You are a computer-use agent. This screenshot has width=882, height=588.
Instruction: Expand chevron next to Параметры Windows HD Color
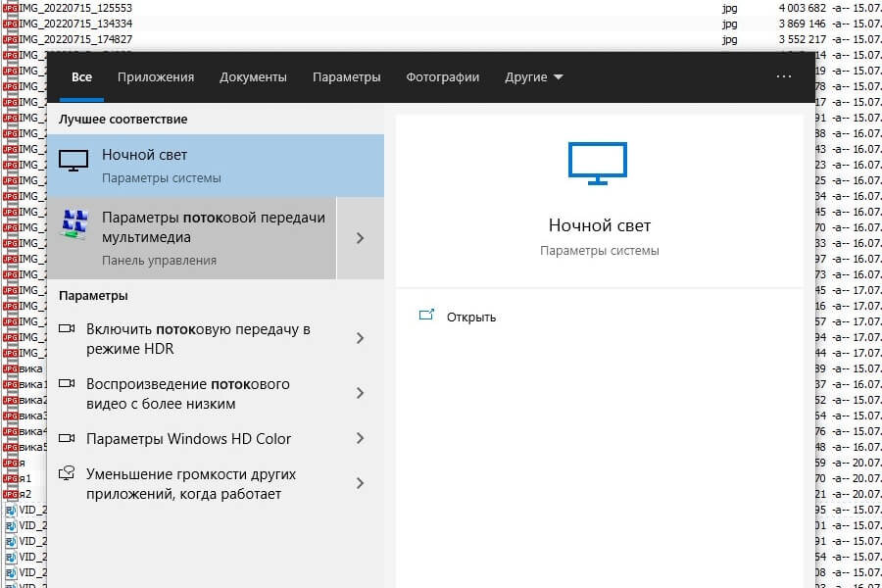click(361, 438)
